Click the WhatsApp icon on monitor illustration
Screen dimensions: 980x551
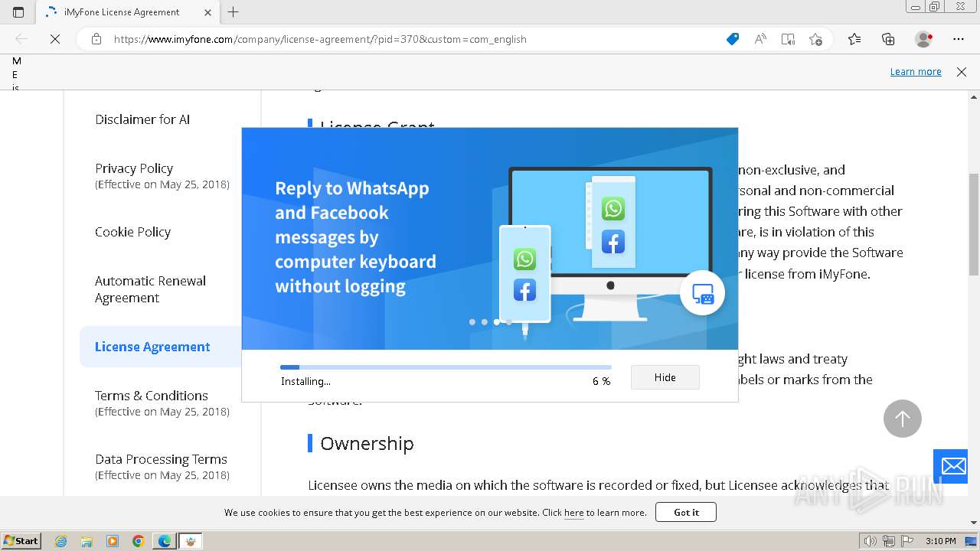pos(613,209)
